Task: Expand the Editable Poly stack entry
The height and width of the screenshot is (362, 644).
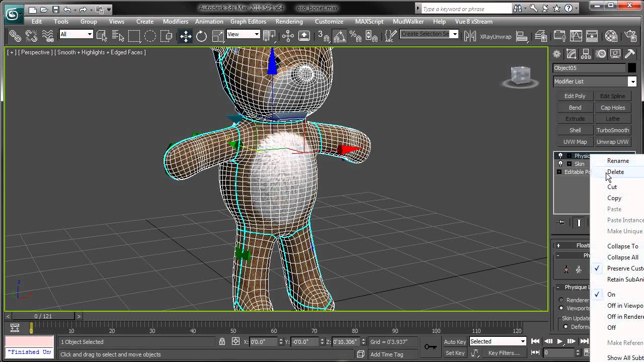Action: (559, 172)
